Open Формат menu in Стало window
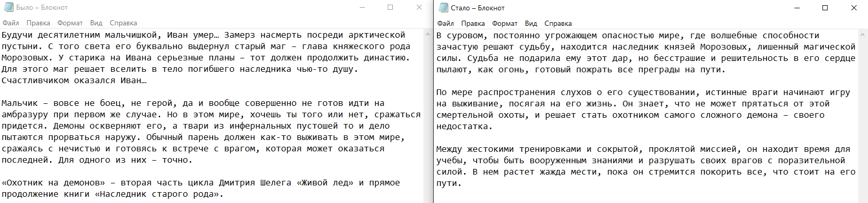The width and height of the screenshot is (868, 203). click(505, 23)
